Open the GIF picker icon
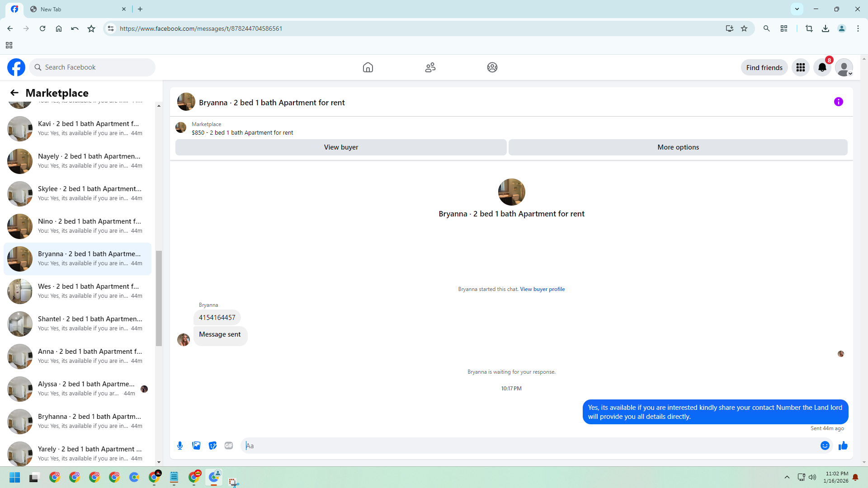This screenshot has height=488, width=868. (x=229, y=446)
